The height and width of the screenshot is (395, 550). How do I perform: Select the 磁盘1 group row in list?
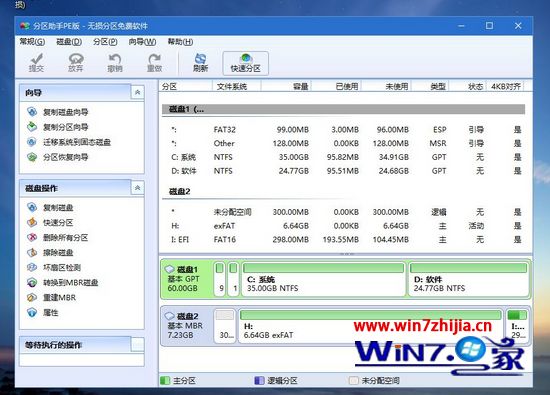[343, 109]
